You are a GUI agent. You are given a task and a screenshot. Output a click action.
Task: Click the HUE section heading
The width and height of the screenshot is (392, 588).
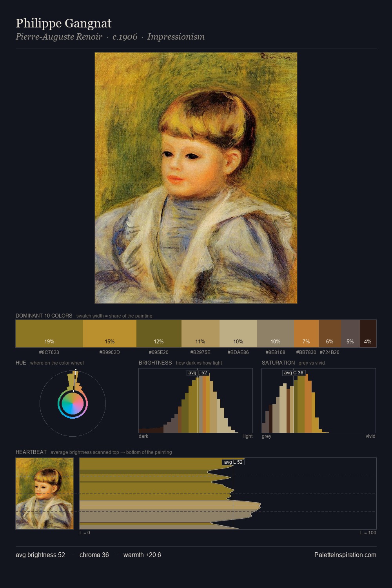pos(21,363)
